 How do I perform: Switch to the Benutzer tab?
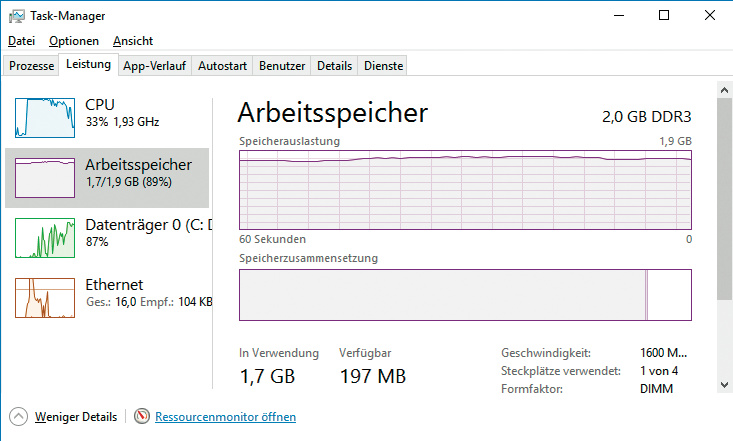(x=282, y=66)
